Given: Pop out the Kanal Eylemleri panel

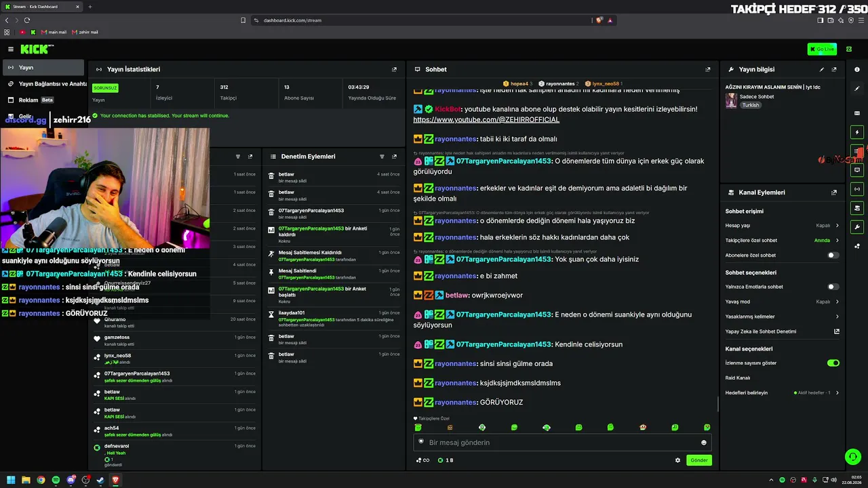Looking at the screenshot, I should [x=834, y=192].
